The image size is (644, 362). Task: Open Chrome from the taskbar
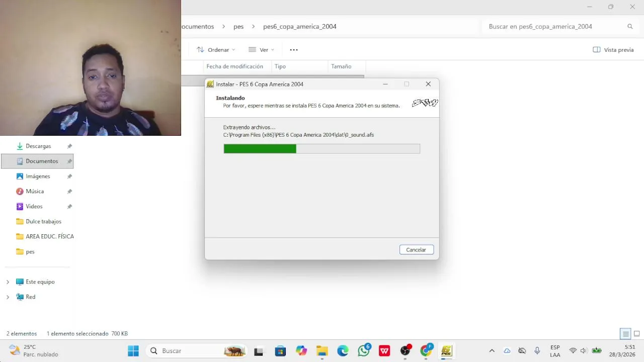pos(426,351)
